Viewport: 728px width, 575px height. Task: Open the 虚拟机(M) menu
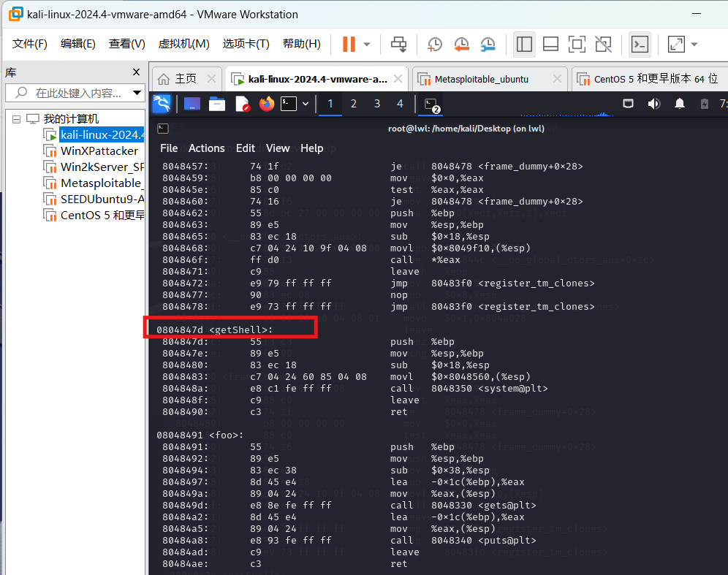184,44
